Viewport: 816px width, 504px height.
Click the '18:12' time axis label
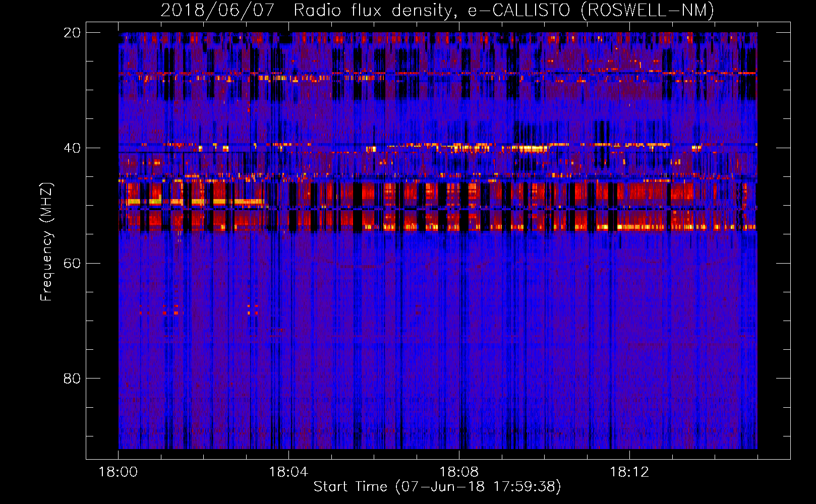coord(629,472)
